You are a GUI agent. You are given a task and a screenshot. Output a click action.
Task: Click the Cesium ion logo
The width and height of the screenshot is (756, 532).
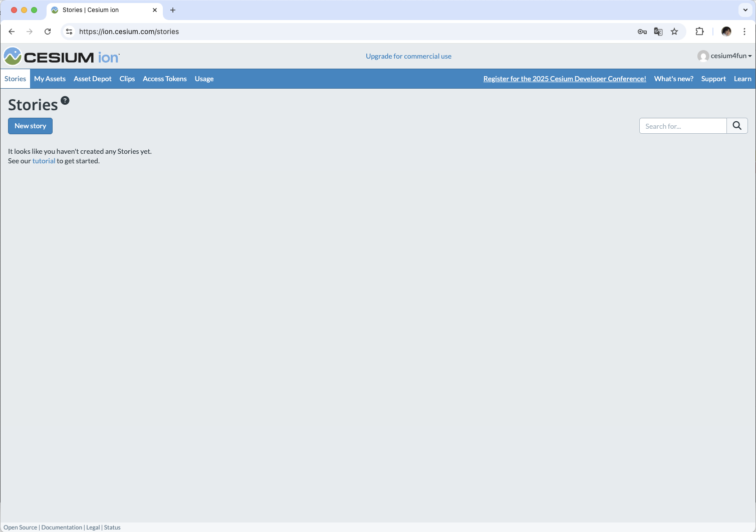[x=62, y=56]
